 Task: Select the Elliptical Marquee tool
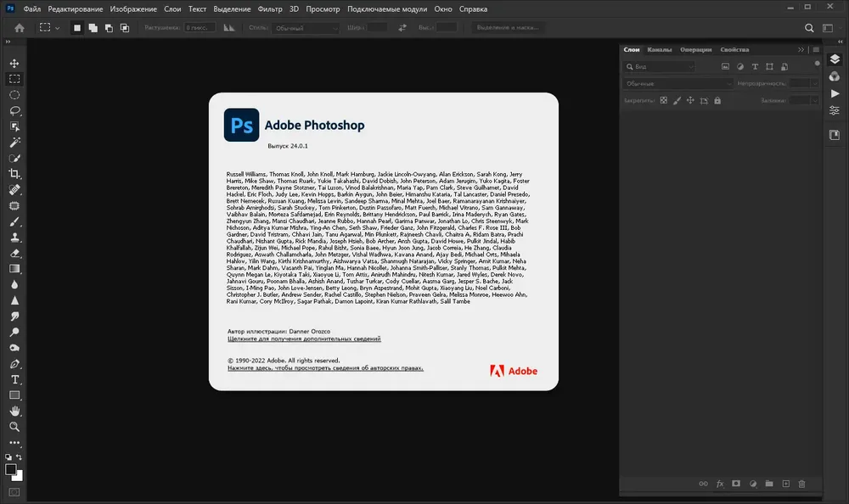pyautogui.click(x=14, y=95)
